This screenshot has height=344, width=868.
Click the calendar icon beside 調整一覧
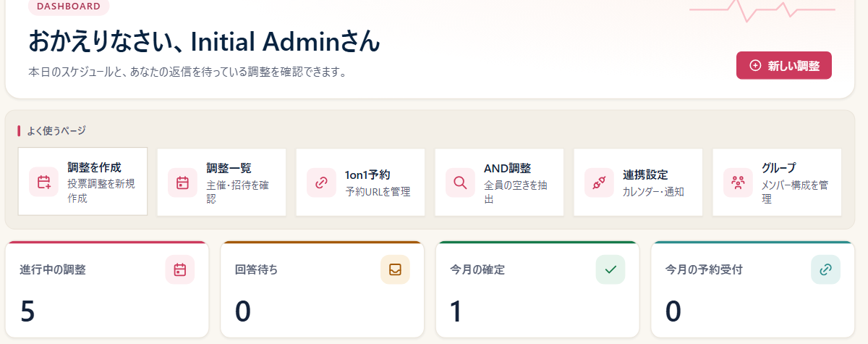coord(182,182)
